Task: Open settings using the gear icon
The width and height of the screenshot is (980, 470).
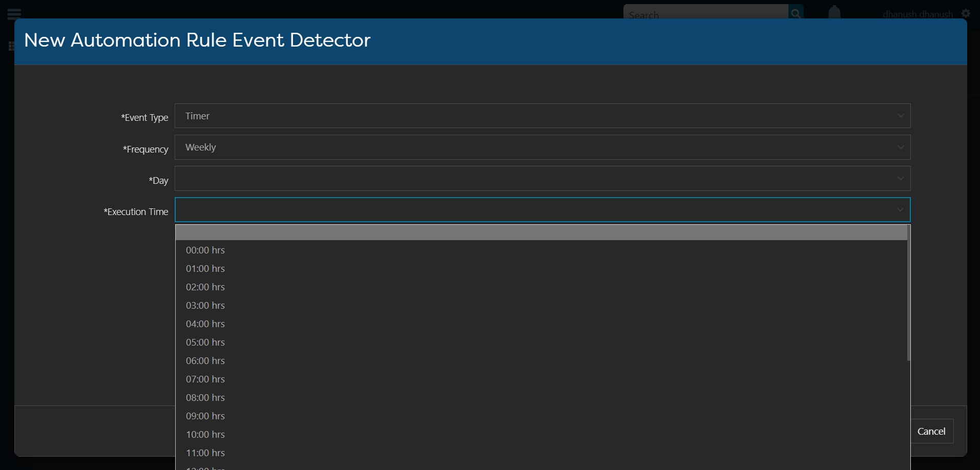Action: (965, 13)
